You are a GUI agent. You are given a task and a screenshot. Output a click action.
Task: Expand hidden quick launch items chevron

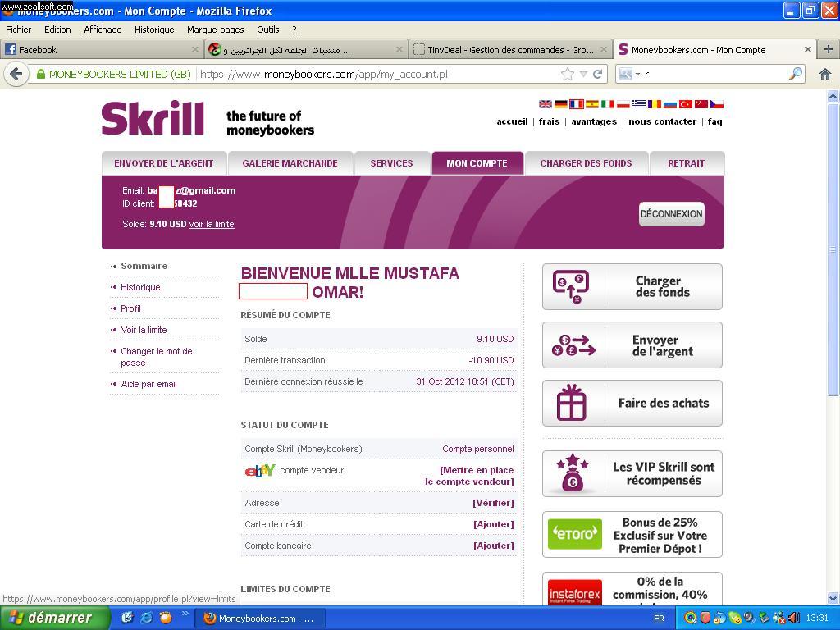point(185,614)
